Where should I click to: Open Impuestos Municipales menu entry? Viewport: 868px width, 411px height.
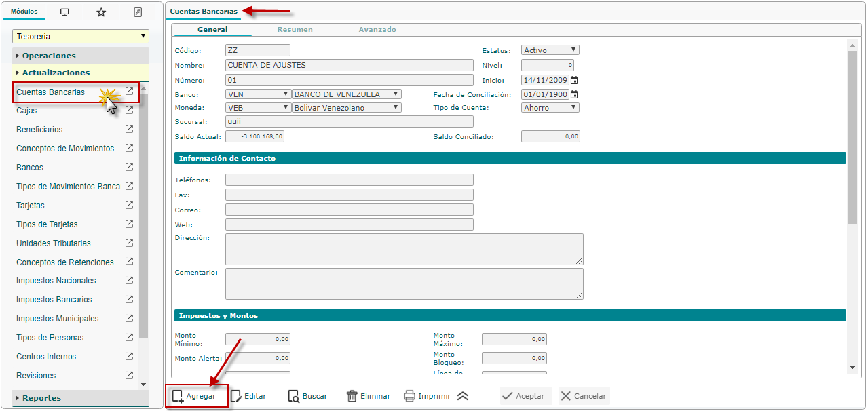(x=58, y=319)
